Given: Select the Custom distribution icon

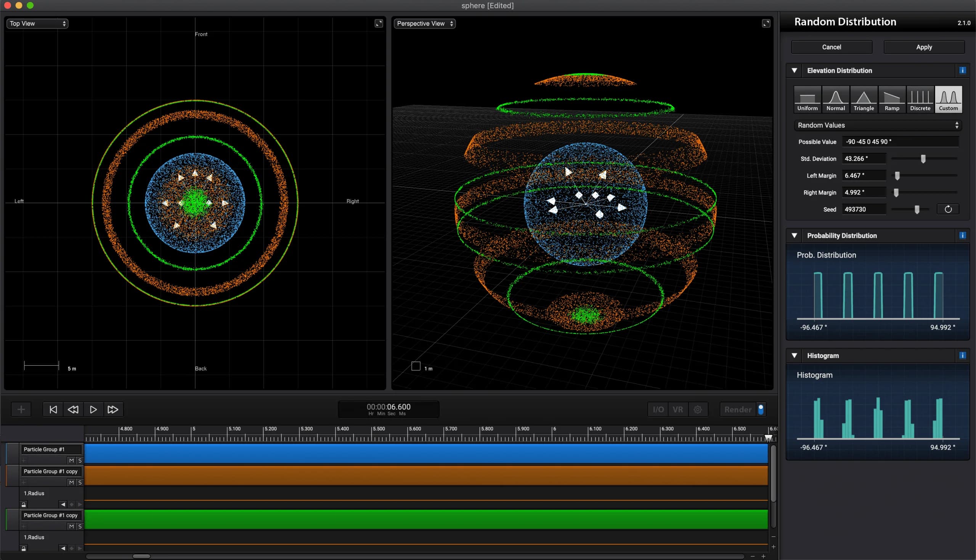Looking at the screenshot, I should [x=948, y=99].
